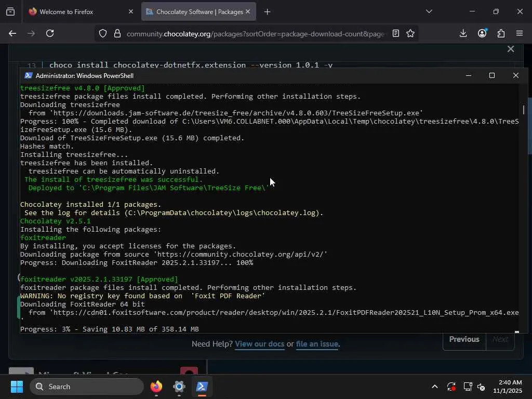The image size is (532, 399).
Task: Click the chocolatey.org address bar
Action: (x=256, y=34)
